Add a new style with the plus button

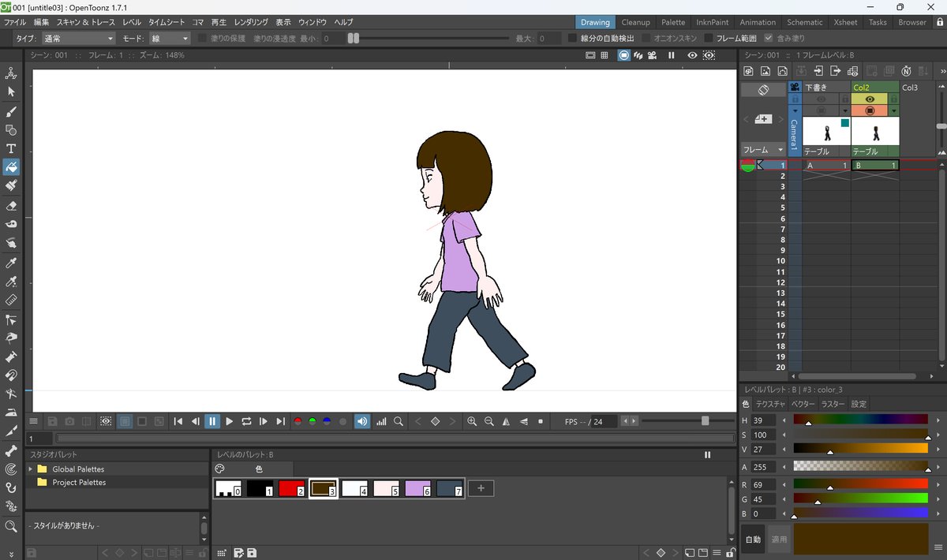point(481,489)
